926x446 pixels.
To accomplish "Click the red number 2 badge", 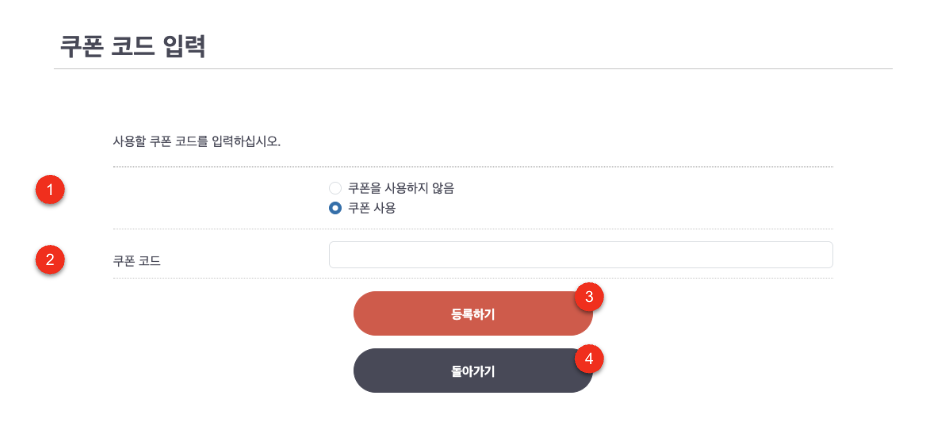I will point(50,260).
